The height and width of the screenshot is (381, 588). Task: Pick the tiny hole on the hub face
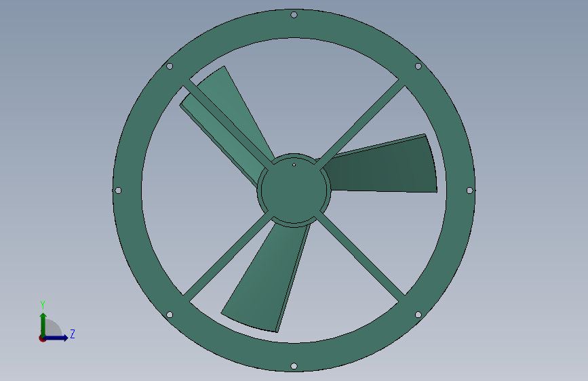[294, 165]
